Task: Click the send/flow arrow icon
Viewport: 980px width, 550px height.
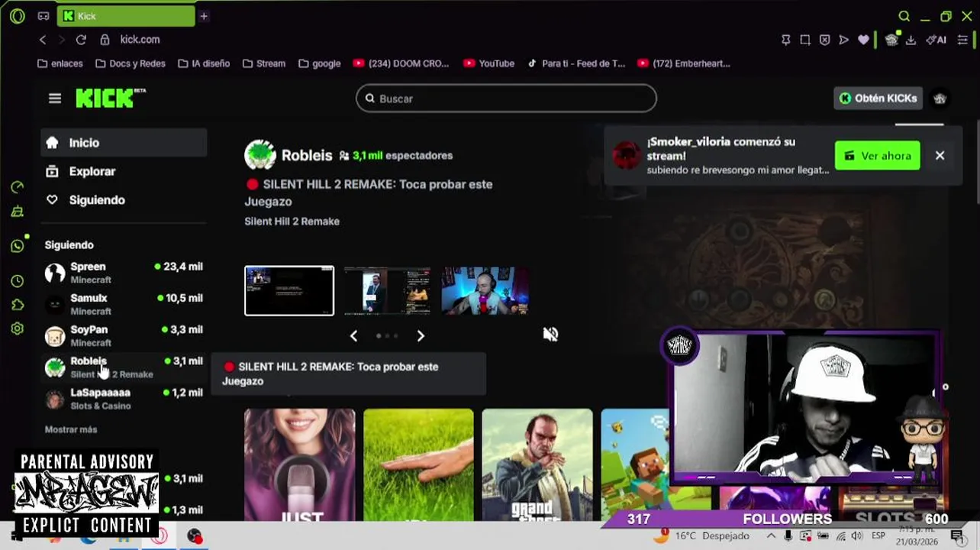Action: click(843, 40)
